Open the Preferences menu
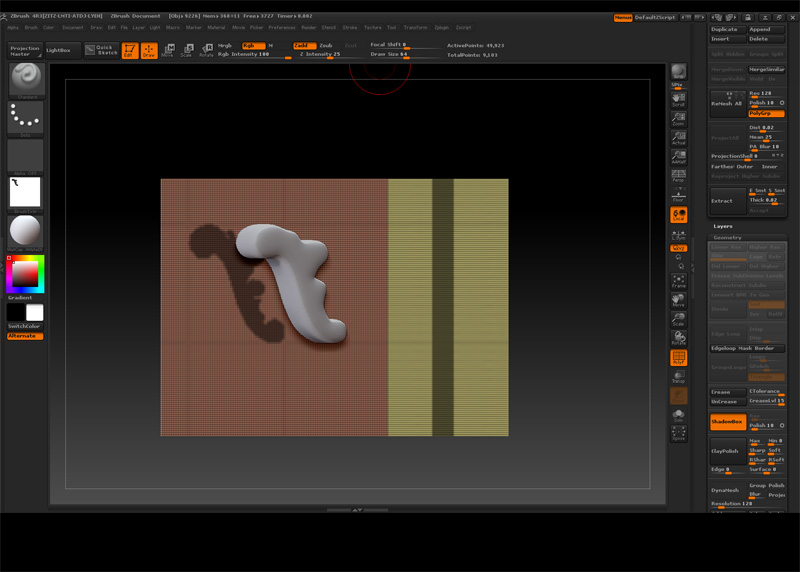 coord(283,27)
